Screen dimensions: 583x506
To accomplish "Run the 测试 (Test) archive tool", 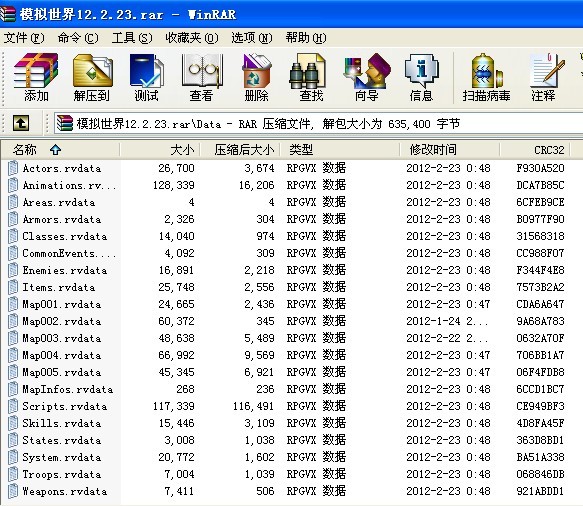I will click(146, 77).
